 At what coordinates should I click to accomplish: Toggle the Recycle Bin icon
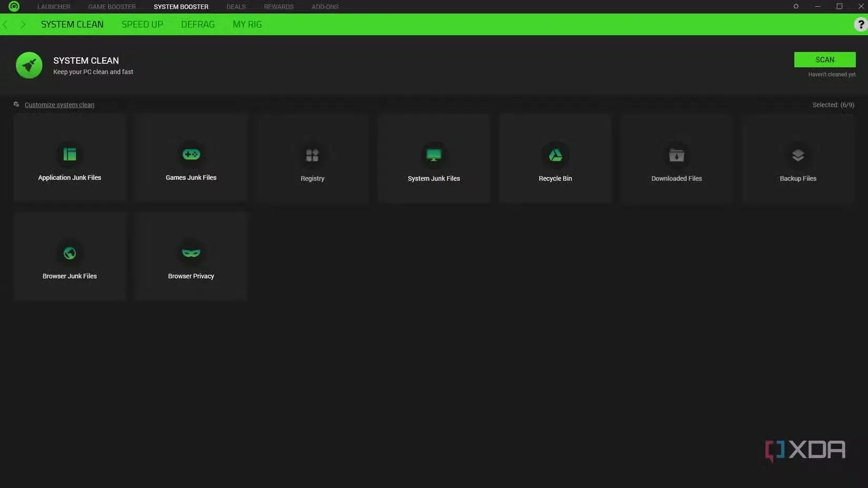tap(555, 155)
